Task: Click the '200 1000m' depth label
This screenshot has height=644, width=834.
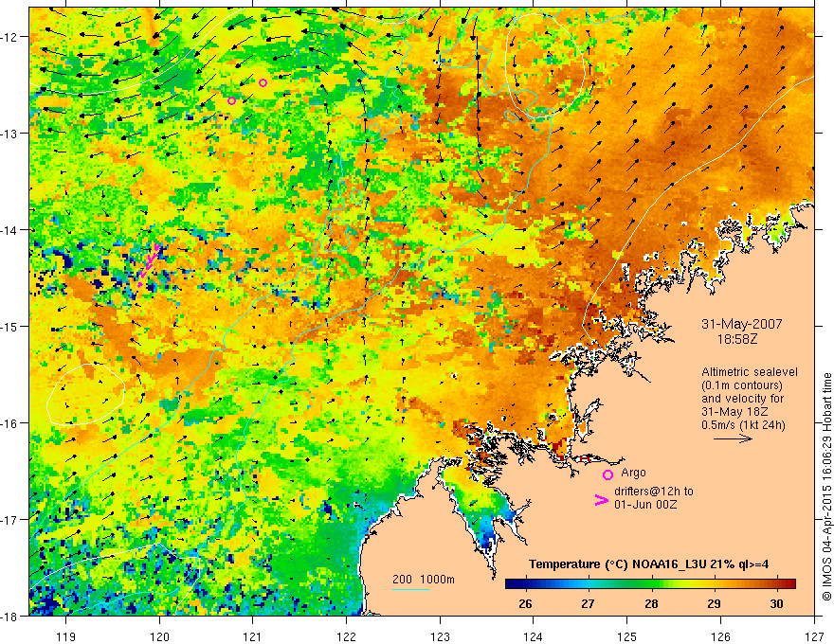Action: 424,580
